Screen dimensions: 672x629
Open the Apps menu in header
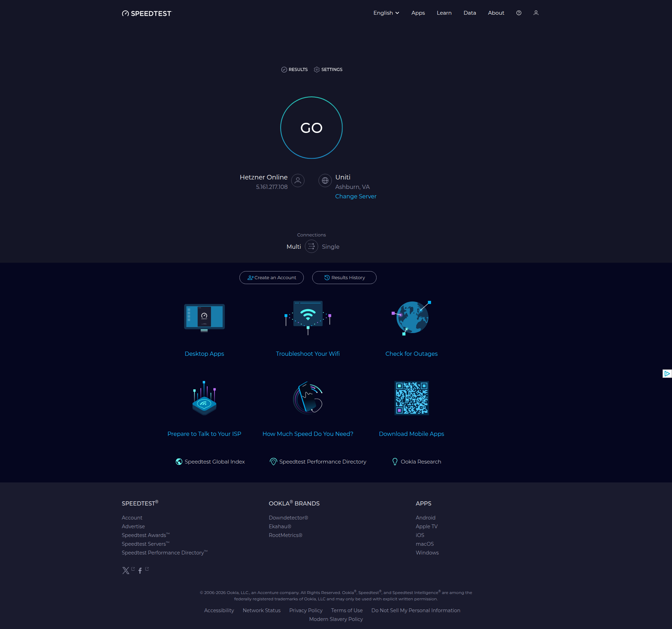coord(418,13)
